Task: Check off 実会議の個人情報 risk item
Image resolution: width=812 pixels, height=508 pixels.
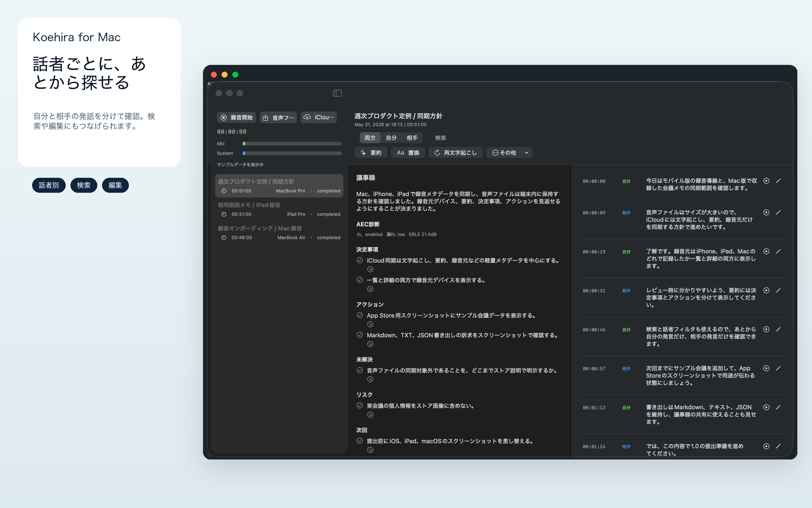Action: [x=360, y=406]
